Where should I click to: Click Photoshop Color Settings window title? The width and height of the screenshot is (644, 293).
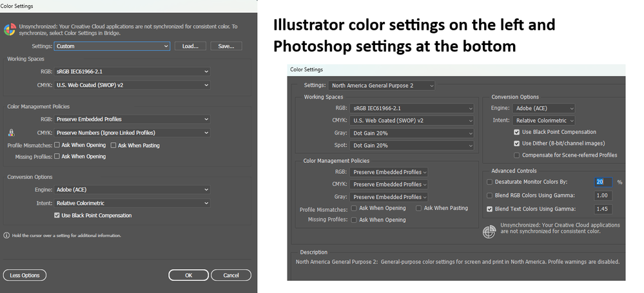306,70
